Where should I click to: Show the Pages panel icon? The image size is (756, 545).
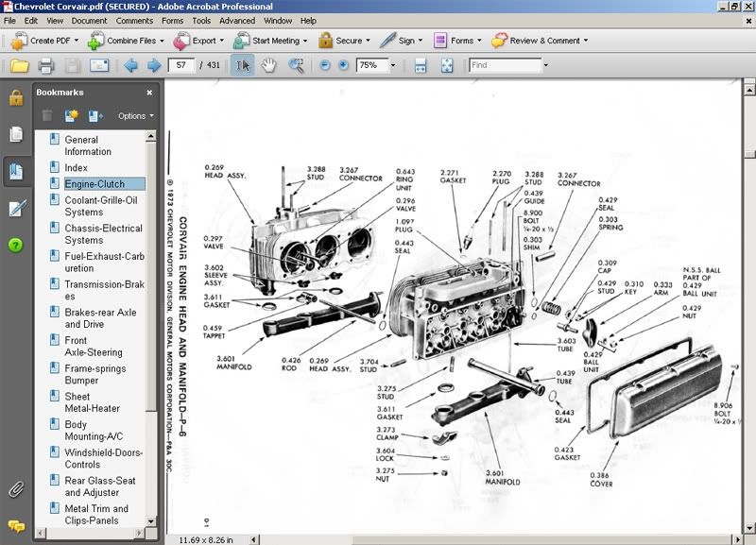point(16,134)
